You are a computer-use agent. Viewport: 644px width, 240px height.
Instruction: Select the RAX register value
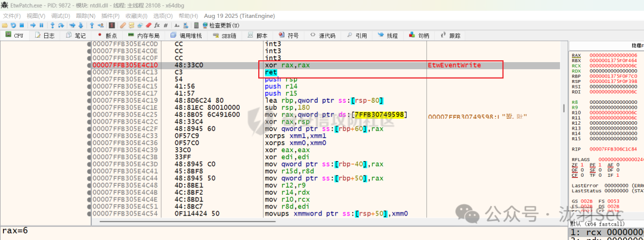[614, 55]
